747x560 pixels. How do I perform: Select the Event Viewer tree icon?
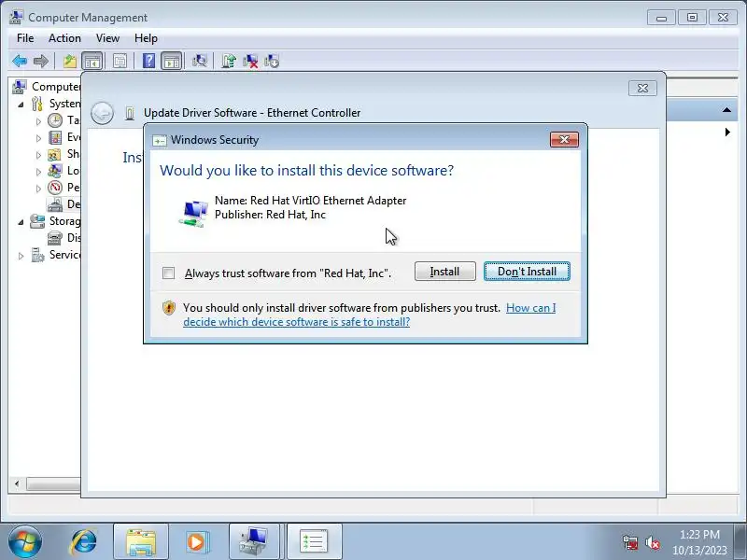(x=55, y=137)
